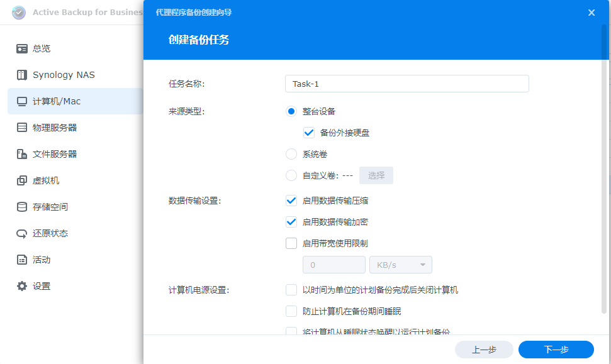The height and width of the screenshot is (364, 611).
Task: Open the KB/s unit dropdown
Action: (400, 264)
